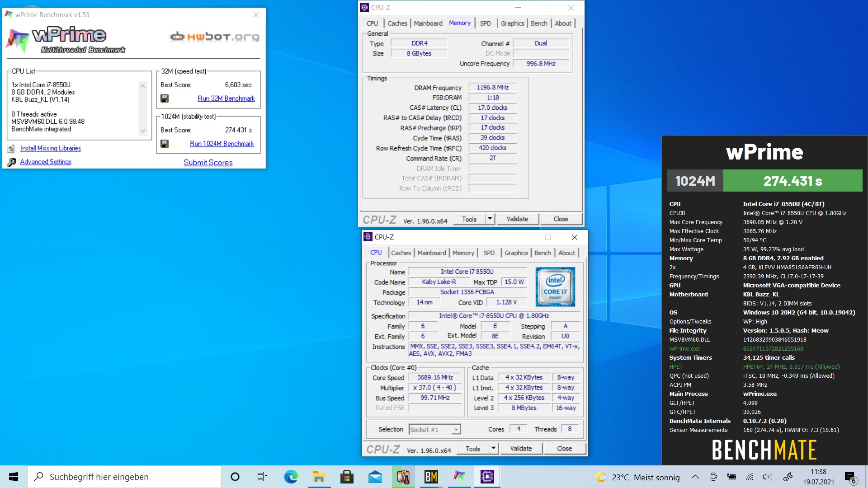The height and width of the screenshot is (488, 868).
Task: Click the Meet Now camera tray icon
Action: 713,477
